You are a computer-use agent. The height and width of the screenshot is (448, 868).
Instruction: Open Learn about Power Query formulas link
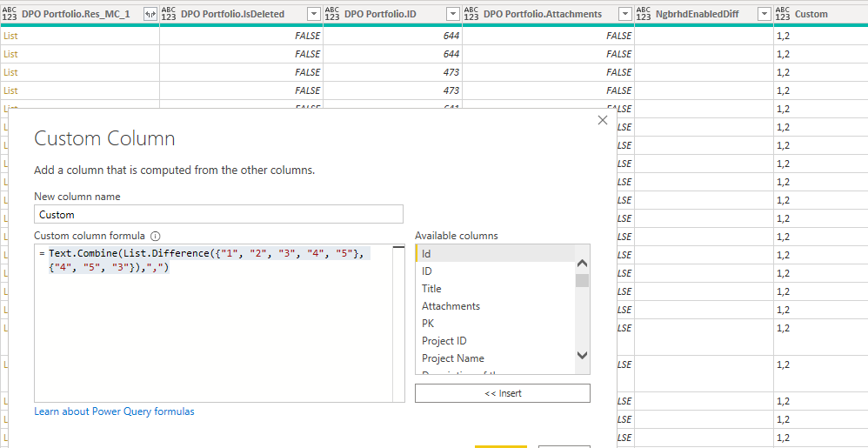point(114,411)
